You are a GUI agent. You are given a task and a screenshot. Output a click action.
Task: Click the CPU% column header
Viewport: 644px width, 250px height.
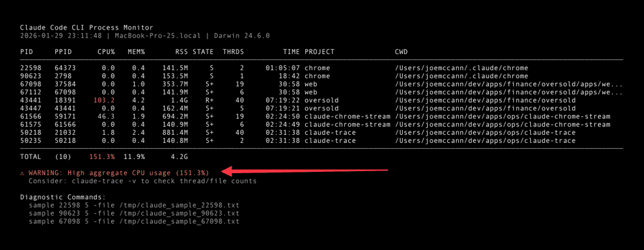[106, 52]
